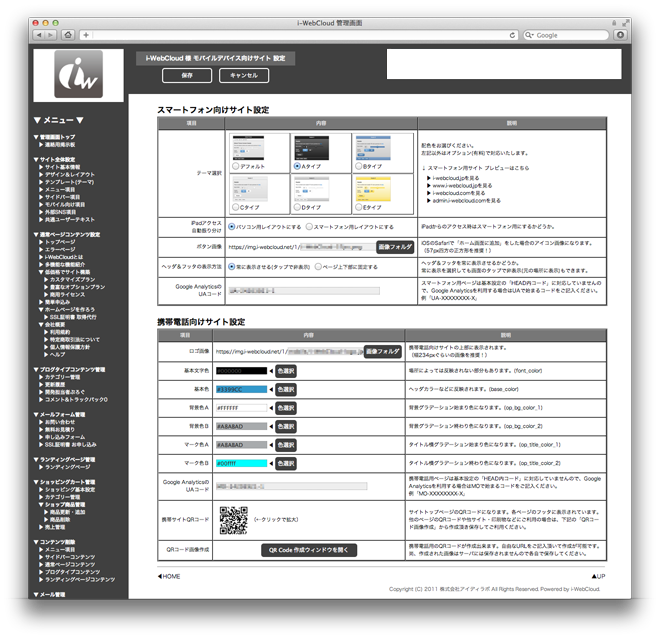This screenshot has width=660, height=638.
Task: Open the QR code image to enlarge
Action: pyautogui.click(x=233, y=520)
